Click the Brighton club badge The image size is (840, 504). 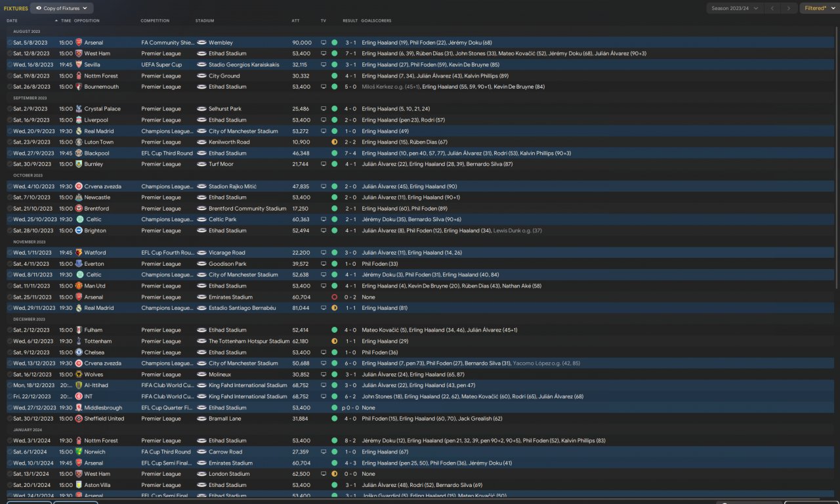(79, 230)
